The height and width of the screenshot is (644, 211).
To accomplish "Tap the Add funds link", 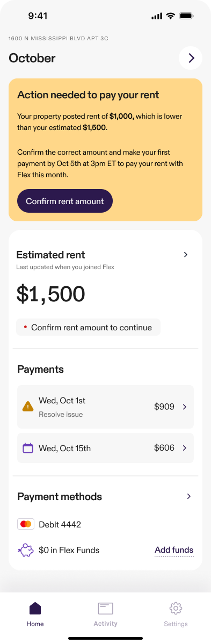I will click(x=174, y=550).
